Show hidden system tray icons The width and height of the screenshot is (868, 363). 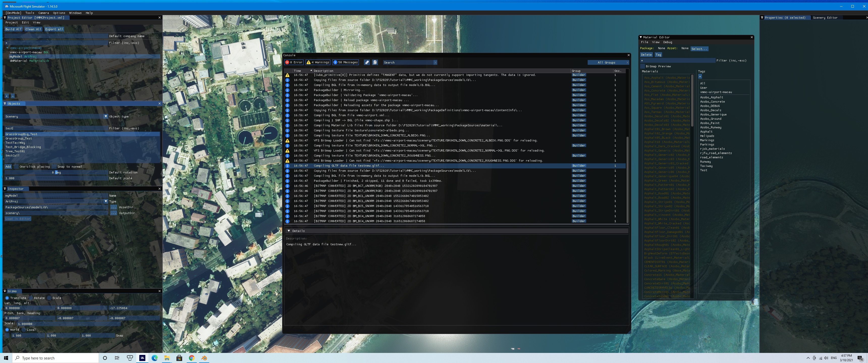pyautogui.click(x=808, y=358)
